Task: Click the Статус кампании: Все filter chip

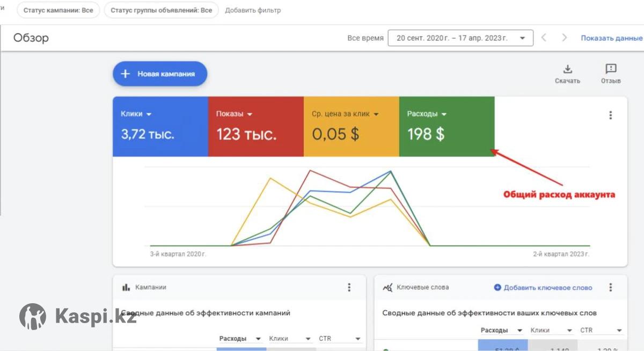Action: pos(58,10)
